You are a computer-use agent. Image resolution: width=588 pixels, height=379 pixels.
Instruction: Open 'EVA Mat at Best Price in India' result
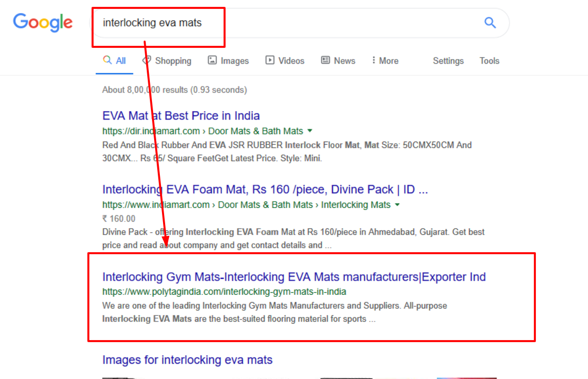[x=181, y=116]
